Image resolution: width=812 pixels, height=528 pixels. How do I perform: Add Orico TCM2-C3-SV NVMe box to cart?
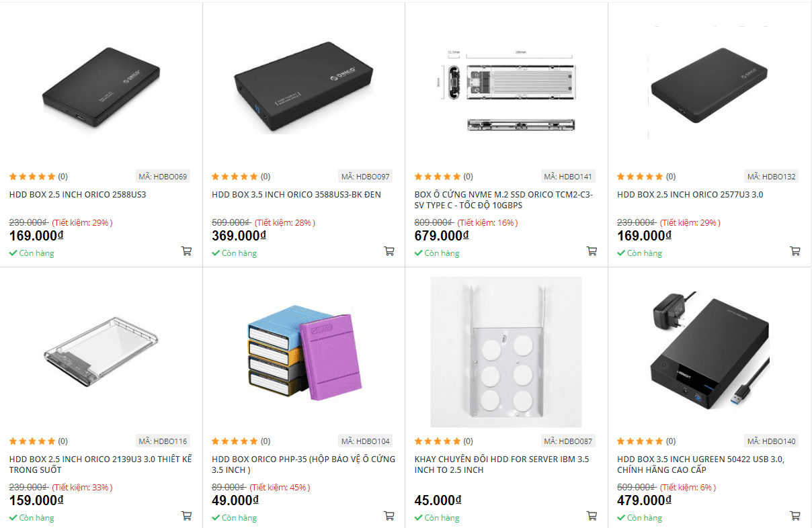(x=592, y=251)
